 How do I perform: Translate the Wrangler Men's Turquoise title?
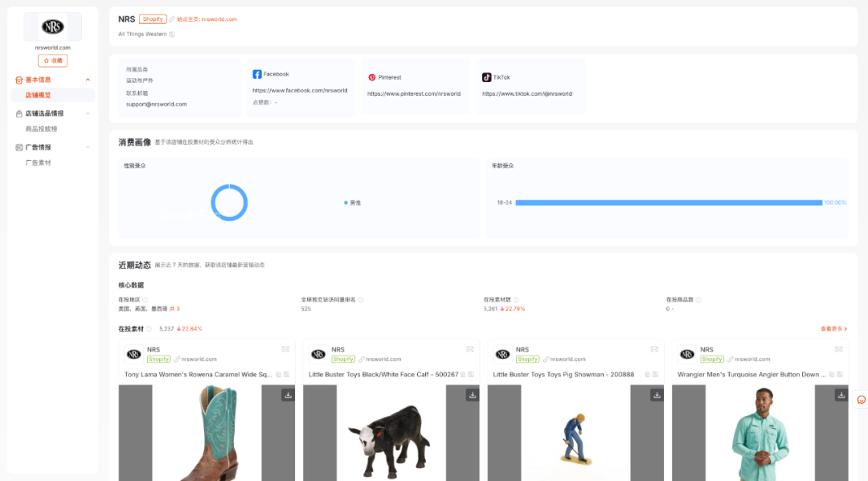(840, 375)
